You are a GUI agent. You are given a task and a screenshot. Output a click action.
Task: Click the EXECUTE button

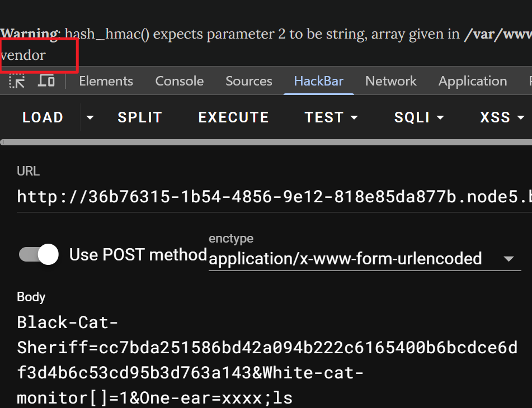233,117
